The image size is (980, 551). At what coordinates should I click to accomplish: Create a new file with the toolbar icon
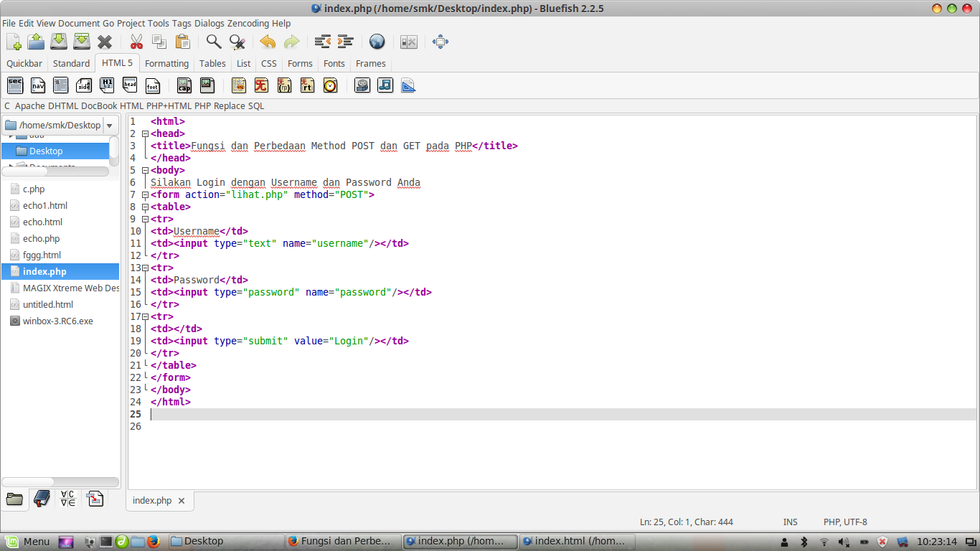pyautogui.click(x=14, y=42)
